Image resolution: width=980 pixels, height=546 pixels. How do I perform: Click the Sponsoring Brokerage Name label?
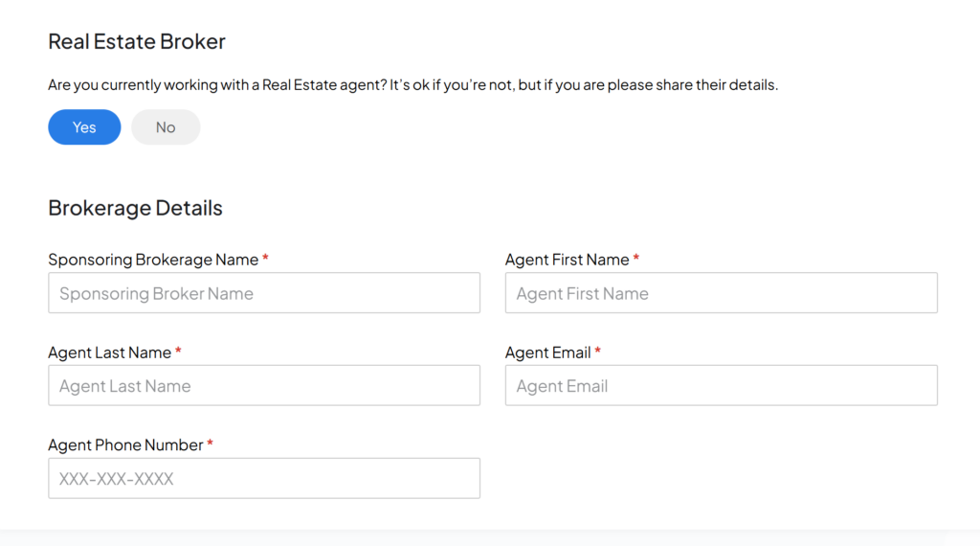153,260
